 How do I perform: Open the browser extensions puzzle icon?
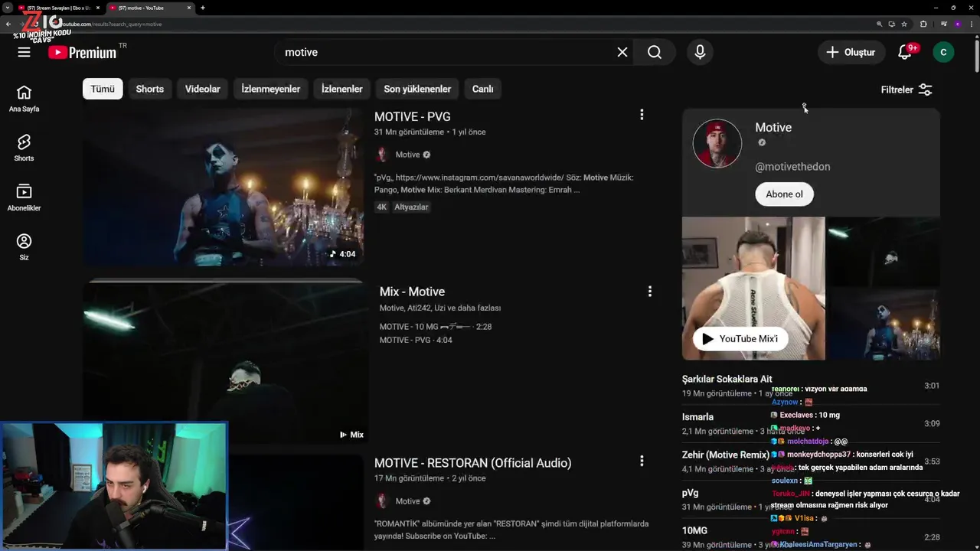(923, 24)
